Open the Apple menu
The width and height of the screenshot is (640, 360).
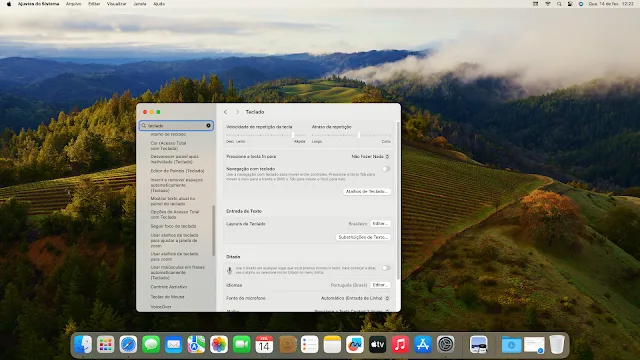9,4
